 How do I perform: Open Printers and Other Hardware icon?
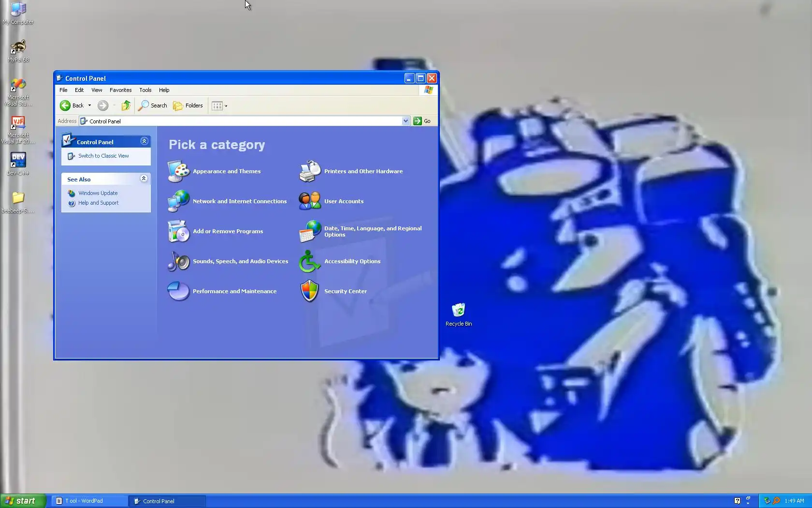pos(310,171)
